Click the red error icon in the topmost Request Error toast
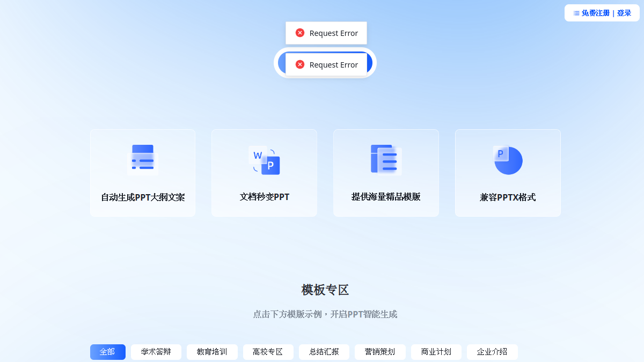Screen dimensions: 644x362 click(300, 33)
